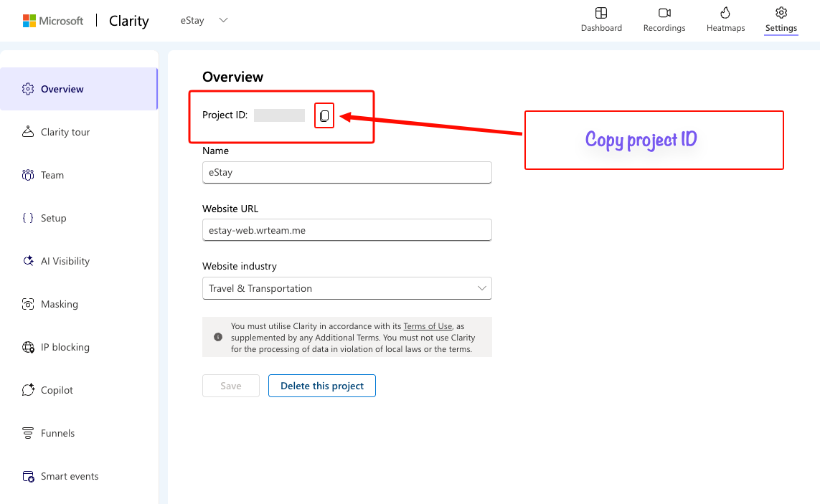Open Clarity tour in the sidebar
This screenshot has width=820, height=504.
pyautogui.click(x=78, y=132)
